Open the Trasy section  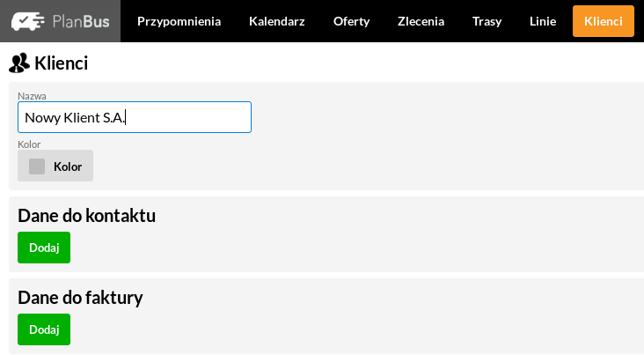(487, 21)
